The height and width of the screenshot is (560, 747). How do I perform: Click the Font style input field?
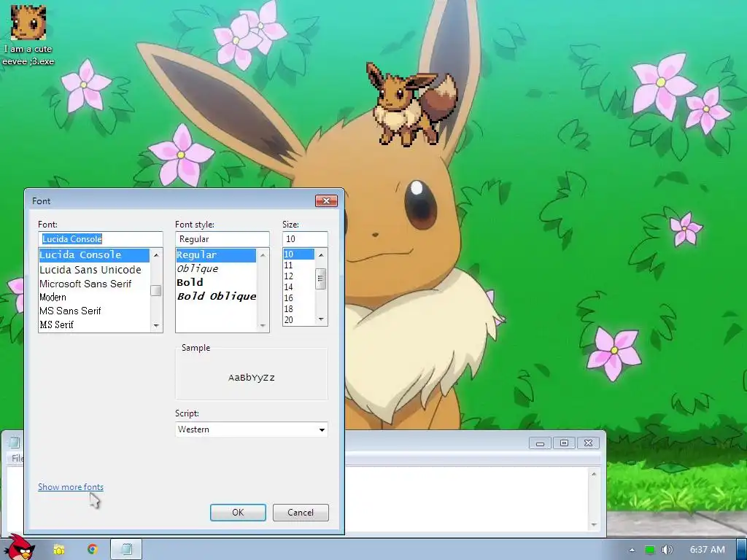222,239
